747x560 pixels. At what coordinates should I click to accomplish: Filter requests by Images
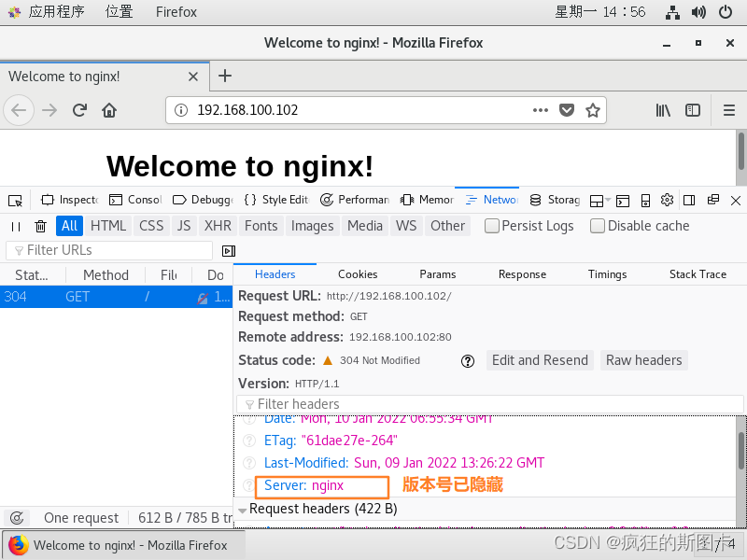[313, 226]
